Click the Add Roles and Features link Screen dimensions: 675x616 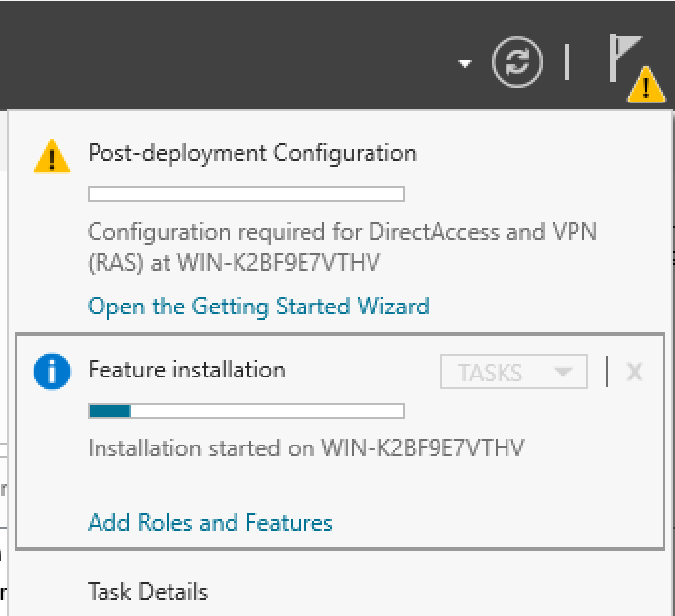210,522
